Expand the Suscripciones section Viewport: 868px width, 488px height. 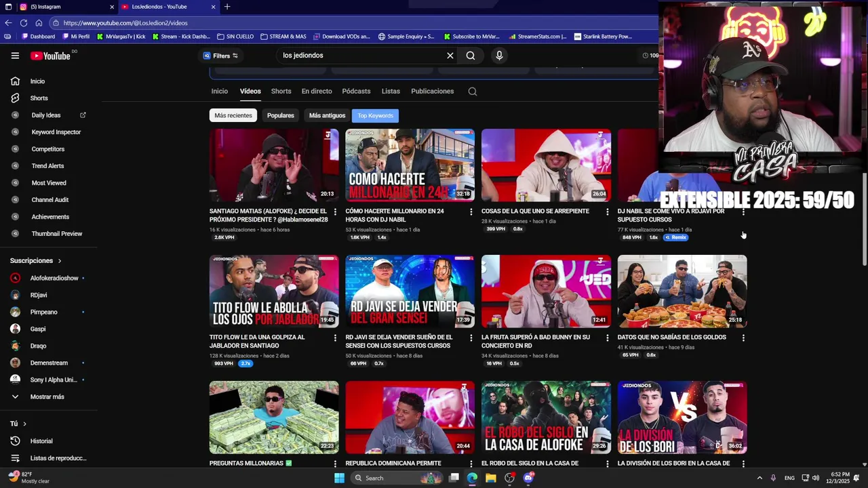tap(35, 261)
